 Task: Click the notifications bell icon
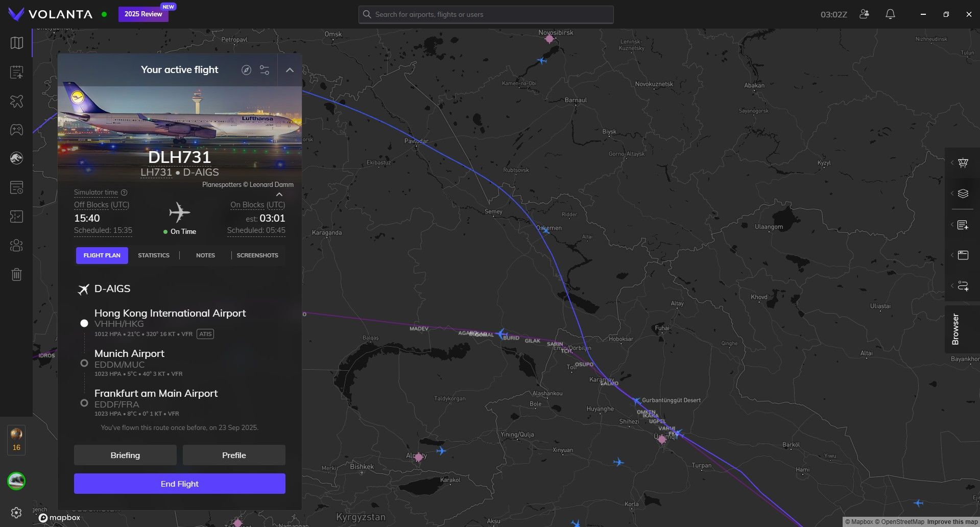tap(890, 14)
